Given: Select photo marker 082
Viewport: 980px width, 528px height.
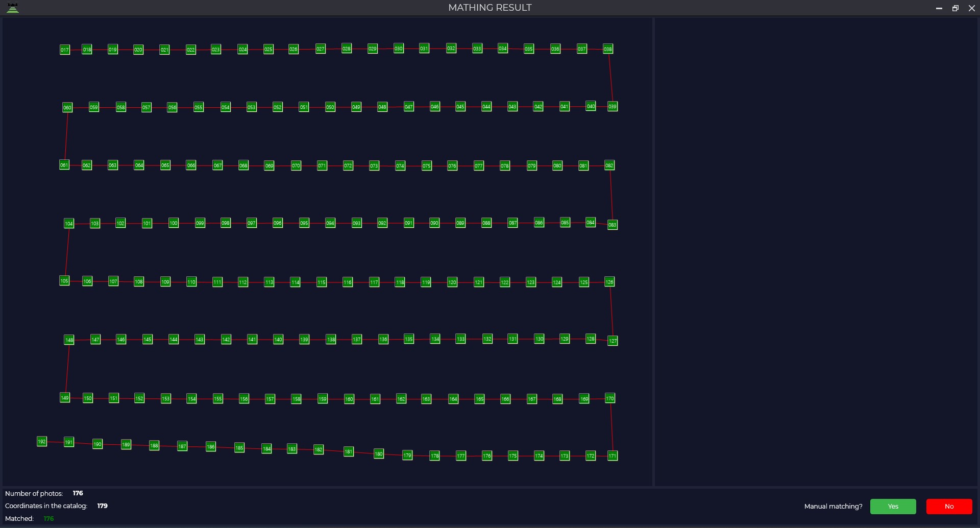Looking at the screenshot, I should [609, 165].
